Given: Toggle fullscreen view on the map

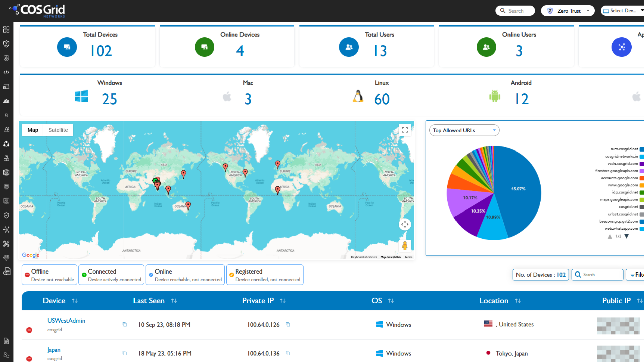Looking at the screenshot, I should pyautogui.click(x=405, y=130).
